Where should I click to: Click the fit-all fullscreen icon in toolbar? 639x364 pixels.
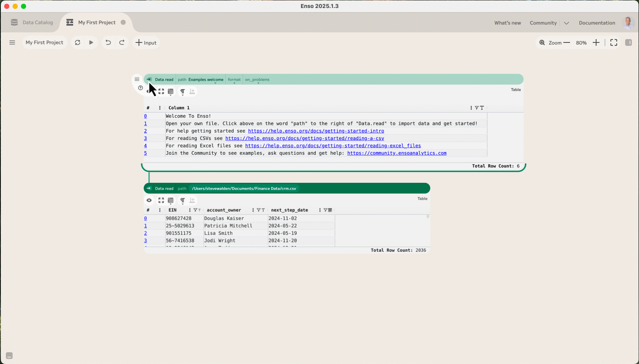tap(614, 42)
